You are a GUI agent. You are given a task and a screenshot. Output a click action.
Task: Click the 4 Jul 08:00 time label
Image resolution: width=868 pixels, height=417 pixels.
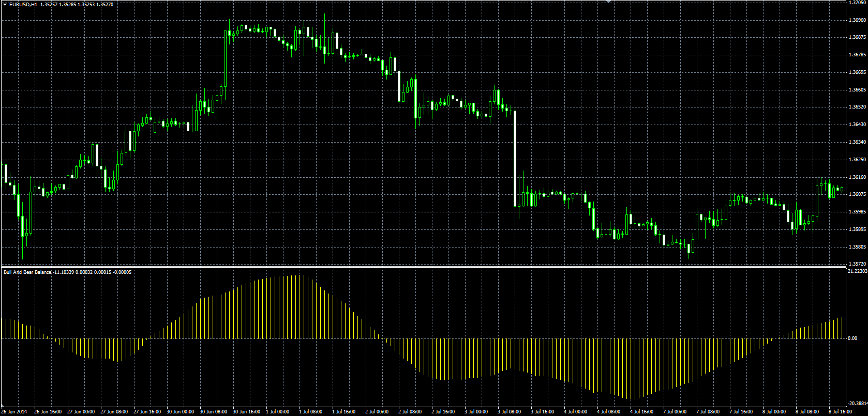[x=609, y=412]
